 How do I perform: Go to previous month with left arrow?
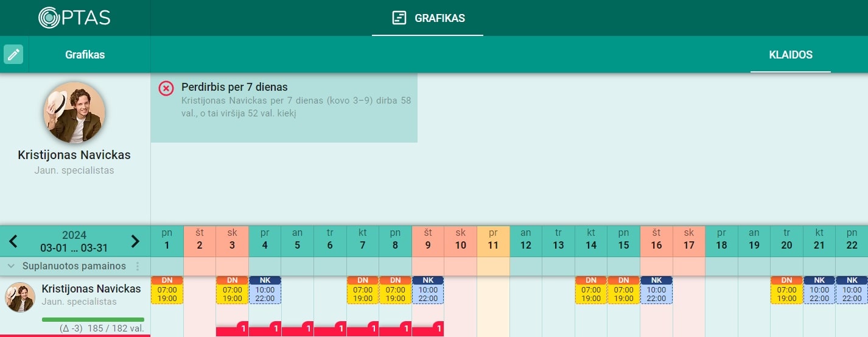[x=13, y=241]
